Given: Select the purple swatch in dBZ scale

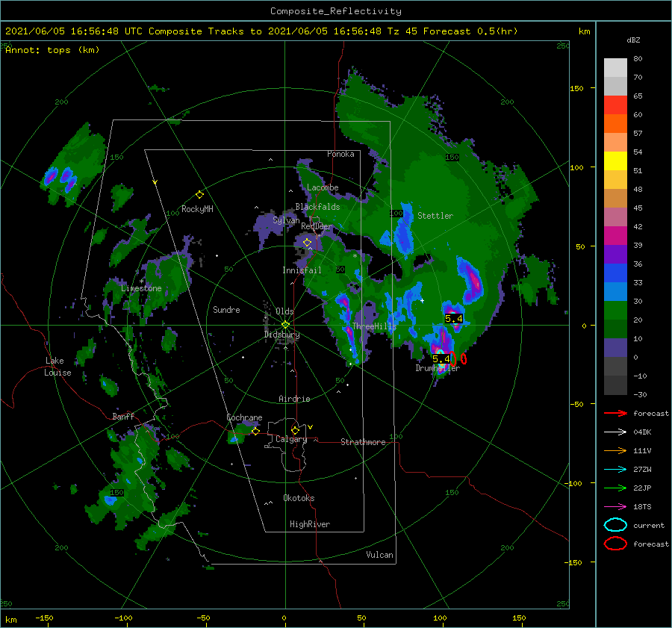Looking at the screenshot, I should point(615,255).
